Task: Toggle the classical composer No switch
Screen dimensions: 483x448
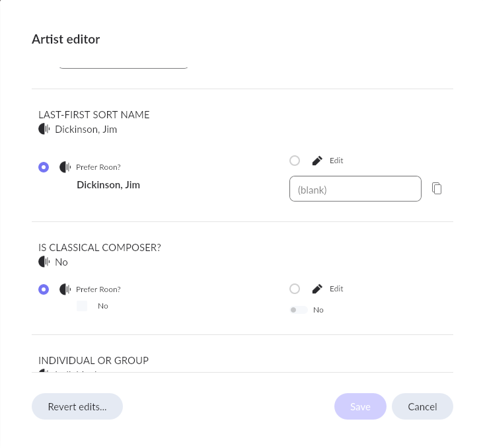Action: [299, 310]
